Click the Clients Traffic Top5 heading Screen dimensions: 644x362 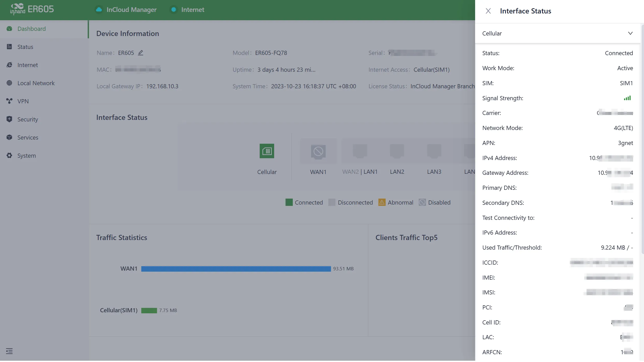coord(406,238)
